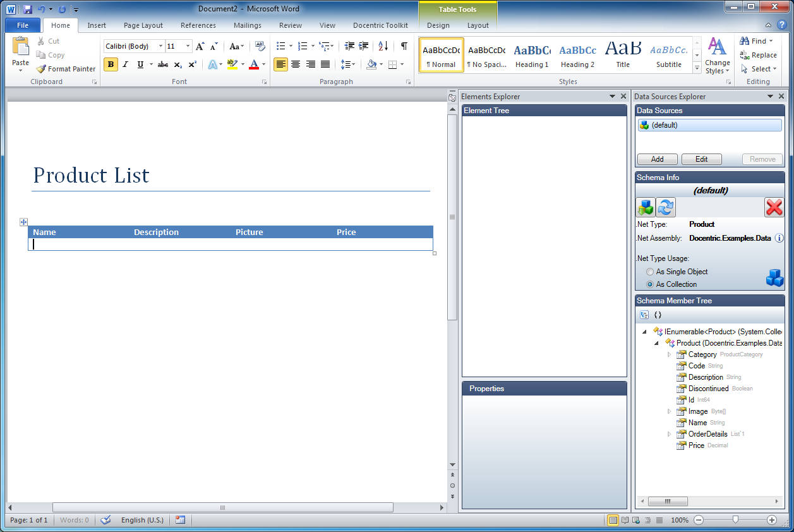Click the Word Help question mark icon

pos(782,25)
